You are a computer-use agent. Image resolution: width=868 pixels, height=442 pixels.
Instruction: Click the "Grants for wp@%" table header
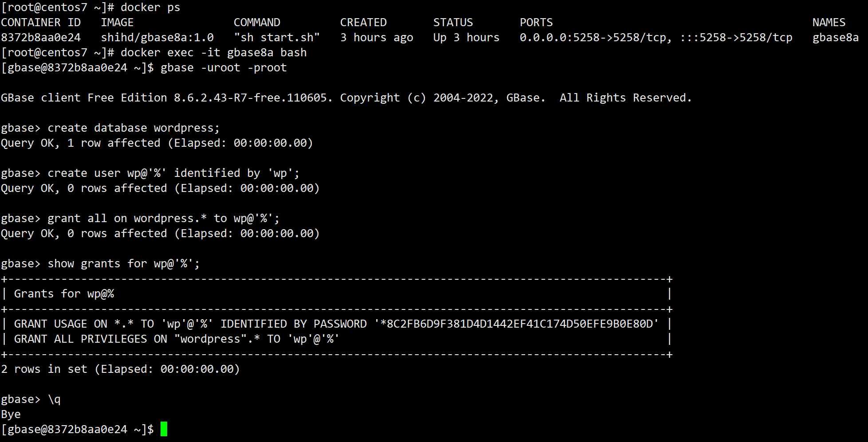pos(64,294)
